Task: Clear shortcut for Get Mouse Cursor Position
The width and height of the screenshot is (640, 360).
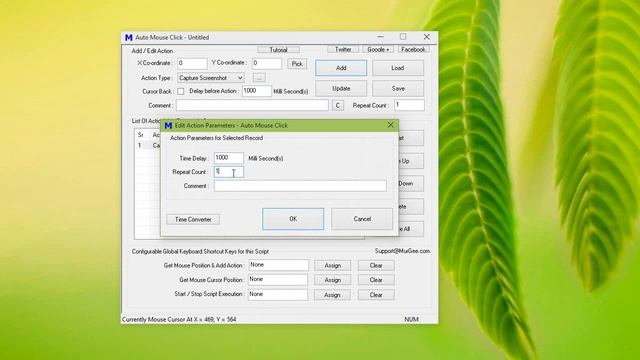Action: tap(376, 280)
